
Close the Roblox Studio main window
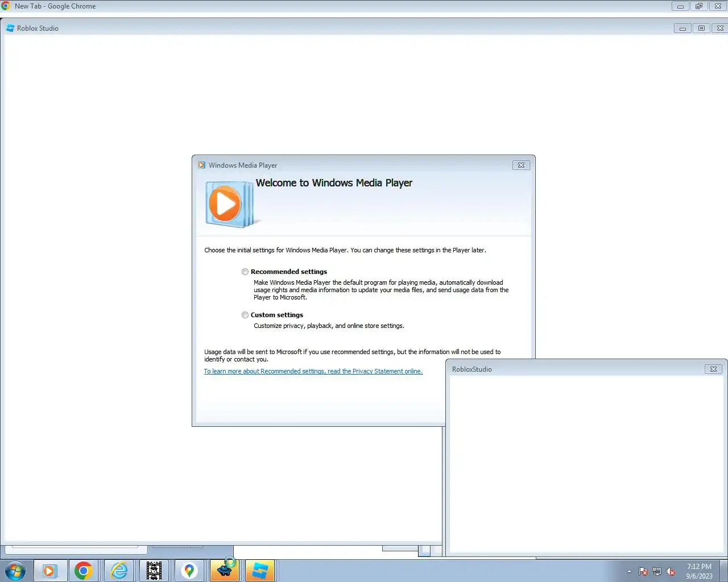(720, 28)
